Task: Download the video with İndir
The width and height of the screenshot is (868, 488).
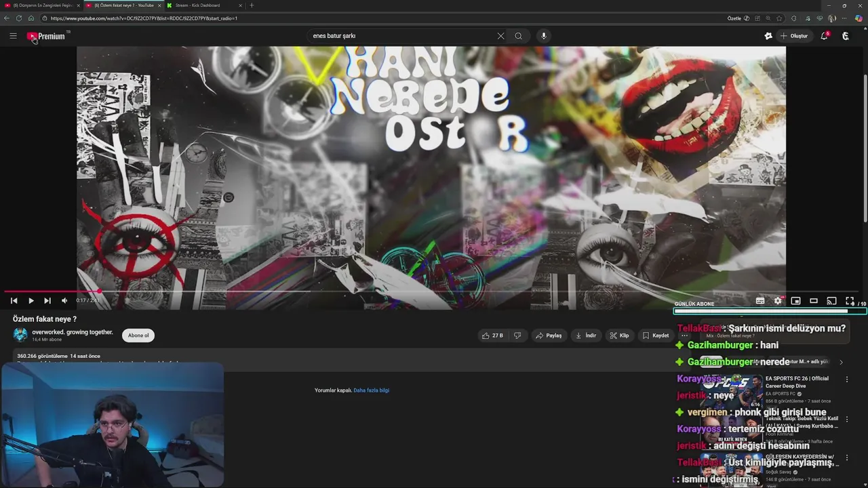Action: click(x=585, y=335)
